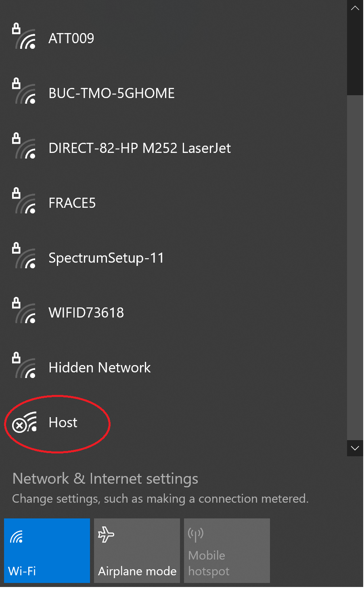The width and height of the screenshot is (364, 589).
Task: Click the lock icon beside Hidden Network
Action: [17, 358]
